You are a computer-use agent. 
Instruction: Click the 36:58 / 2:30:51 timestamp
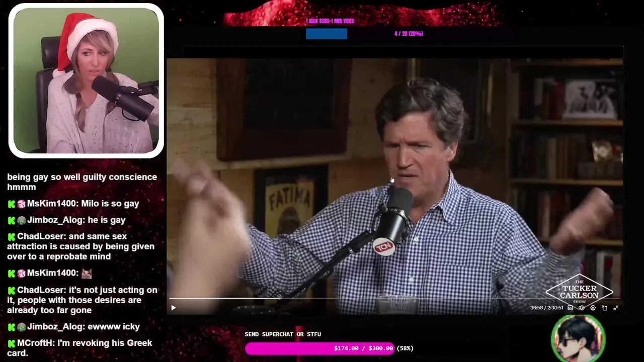coord(546,308)
